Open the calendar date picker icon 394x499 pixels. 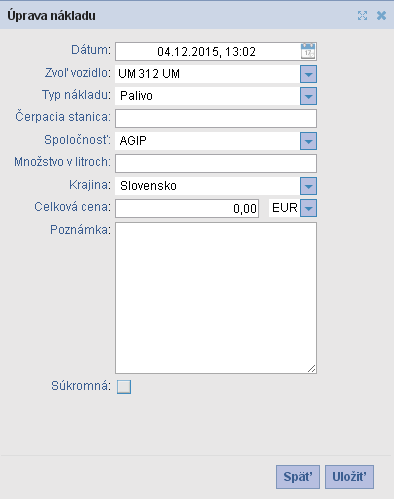[x=308, y=51]
